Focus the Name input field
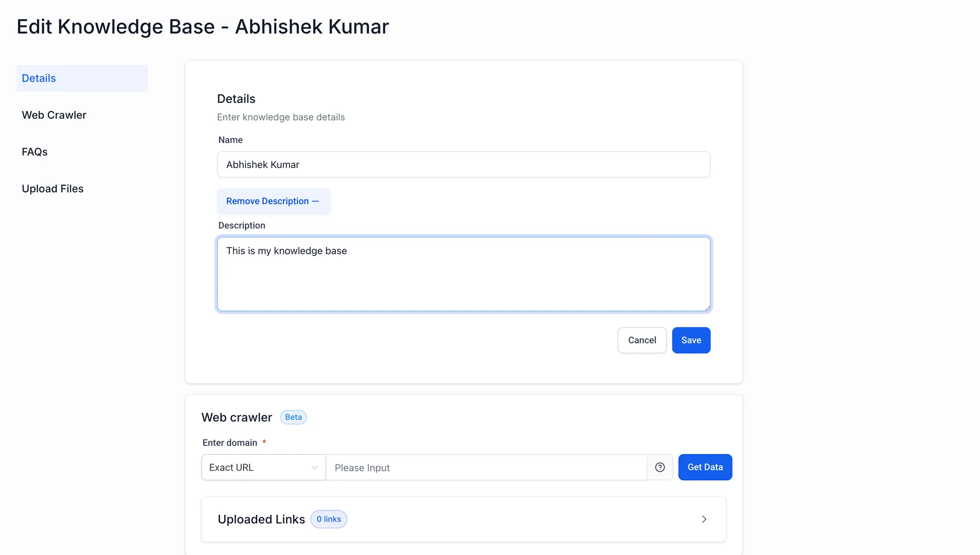This screenshot has width=980, height=555. (463, 165)
